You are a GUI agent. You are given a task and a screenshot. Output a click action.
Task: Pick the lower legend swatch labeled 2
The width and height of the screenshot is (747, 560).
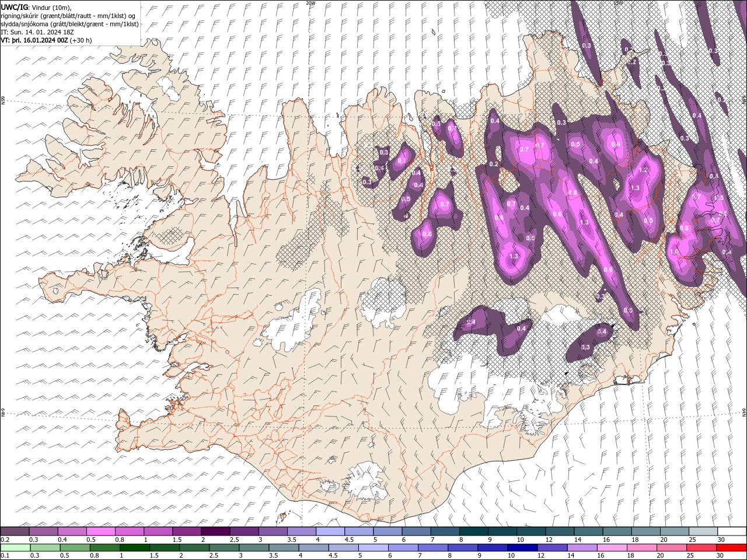tap(194, 548)
